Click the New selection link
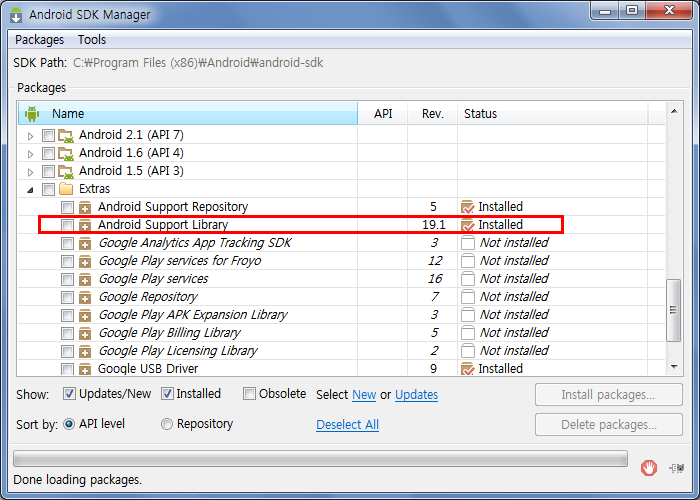This screenshot has height=500, width=700. tap(364, 395)
